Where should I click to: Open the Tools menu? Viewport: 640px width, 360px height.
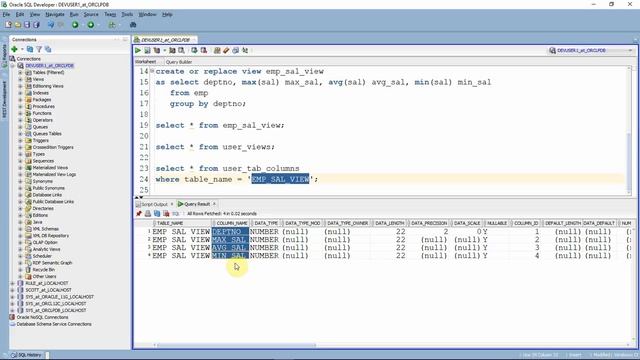pos(127,14)
